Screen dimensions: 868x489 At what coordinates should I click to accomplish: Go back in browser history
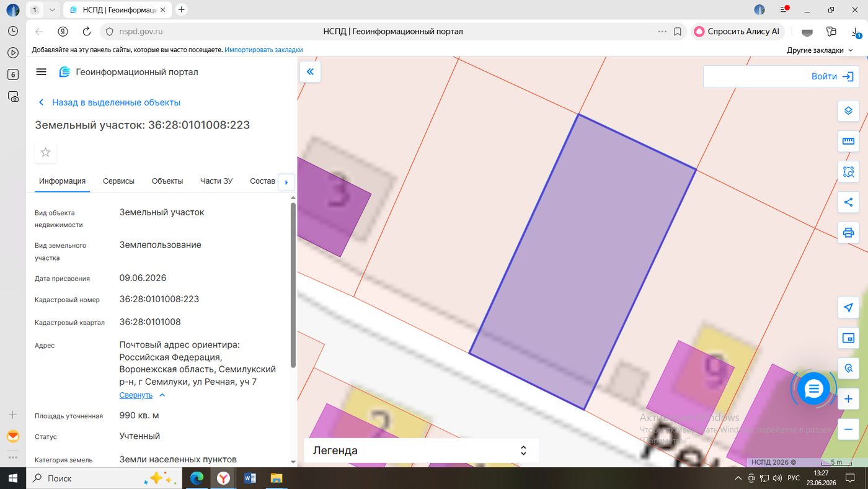39,32
